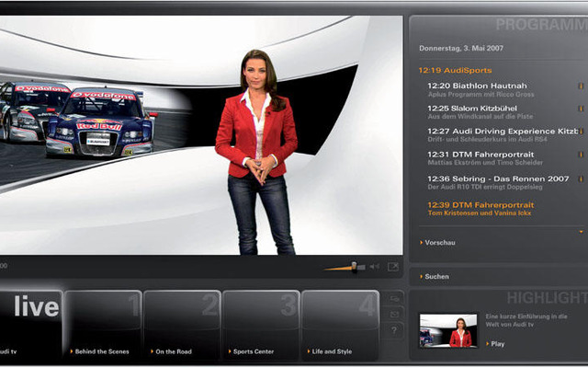The height and width of the screenshot is (368, 588).
Task: Click subtitle Mattias Ekström und Timo Scheider
Action: click(x=485, y=163)
